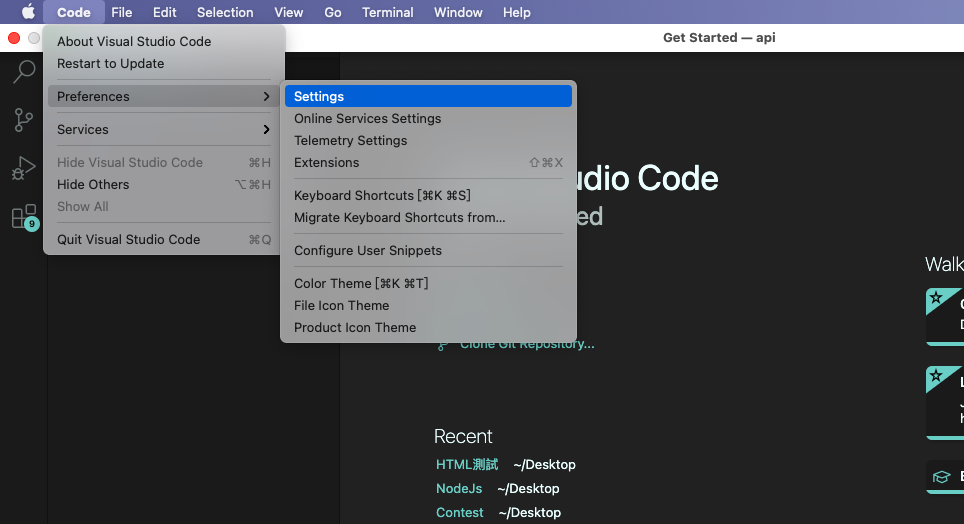Viewport: 964px width, 524px height.
Task: Open the View menu
Action: (x=288, y=12)
